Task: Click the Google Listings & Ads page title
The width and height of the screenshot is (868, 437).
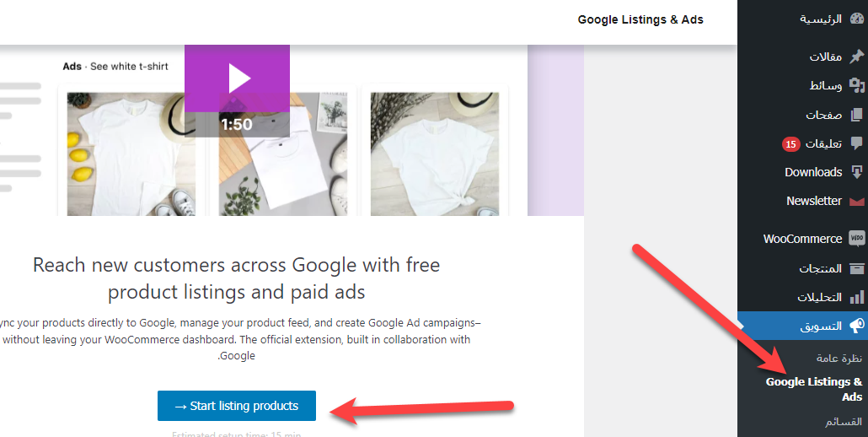Action: 640,19
